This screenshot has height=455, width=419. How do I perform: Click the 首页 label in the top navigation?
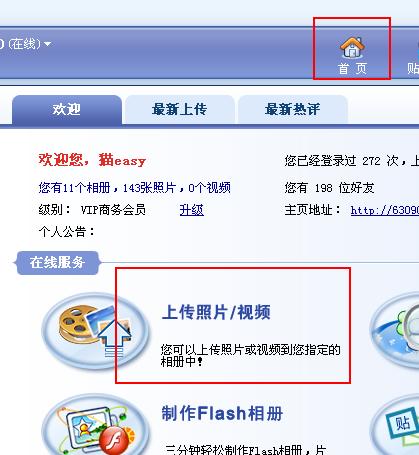pyautogui.click(x=352, y=69)
